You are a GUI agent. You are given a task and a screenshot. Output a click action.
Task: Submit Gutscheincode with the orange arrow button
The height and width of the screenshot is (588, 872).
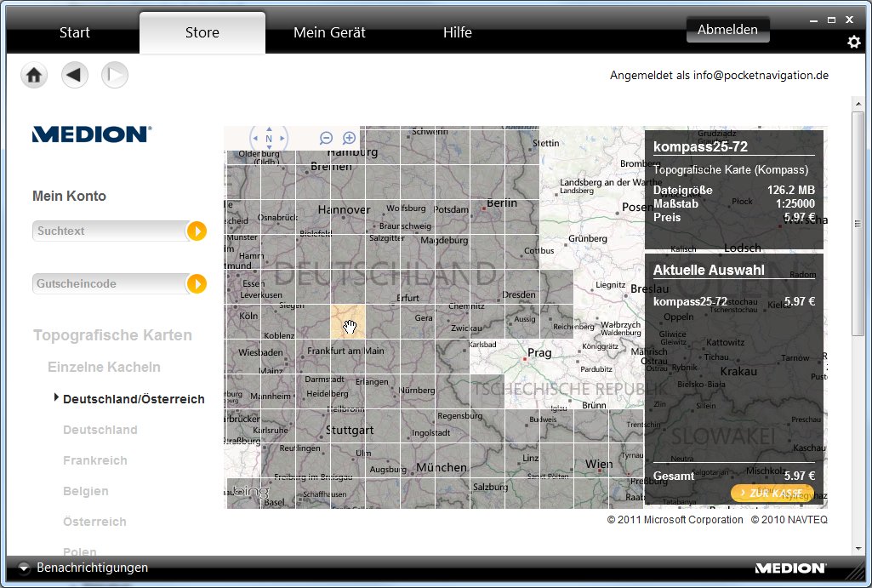click(x=197, y=283)
